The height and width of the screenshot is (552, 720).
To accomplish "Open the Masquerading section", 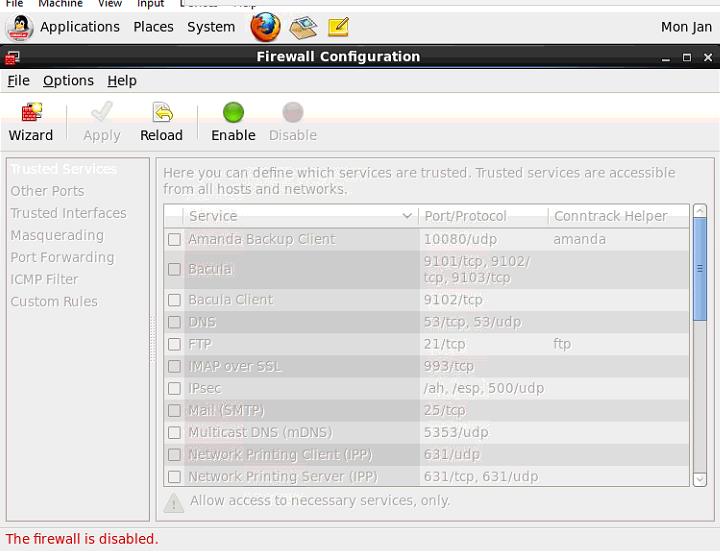I will point(57,235).
